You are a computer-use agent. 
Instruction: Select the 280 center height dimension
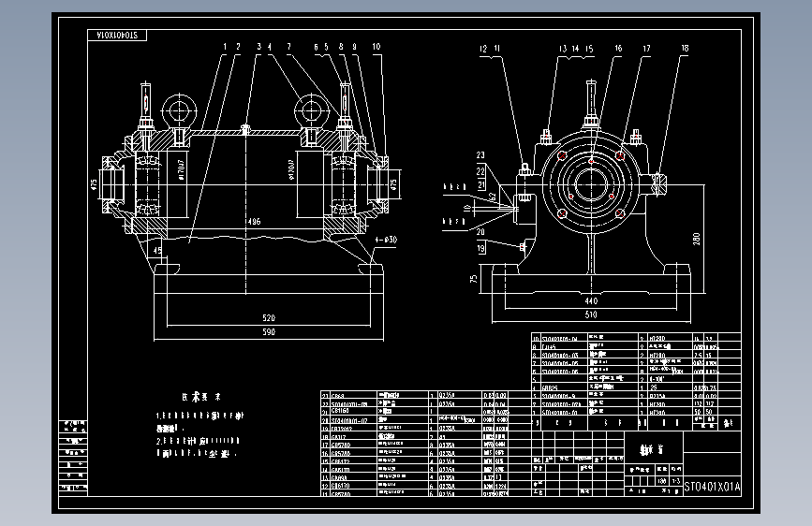coord(697,239)
